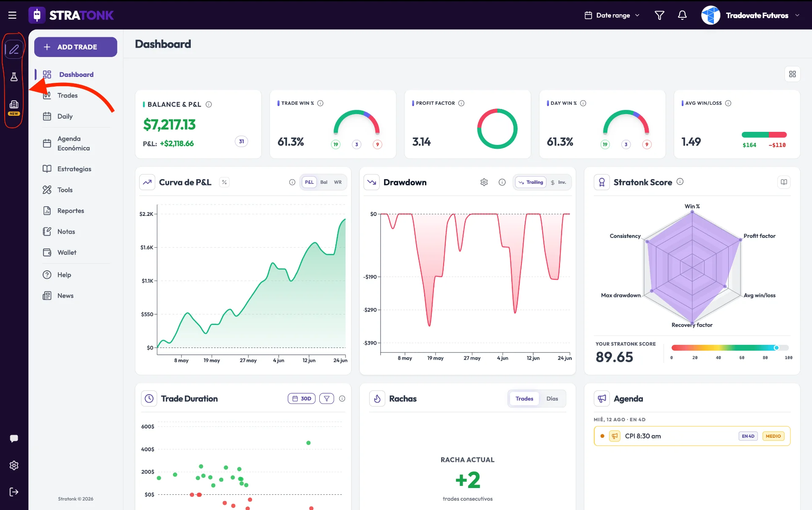Open the filter funnel icon in top bar
The height and width of the screenshot is (510, 812).
point(659,15)
